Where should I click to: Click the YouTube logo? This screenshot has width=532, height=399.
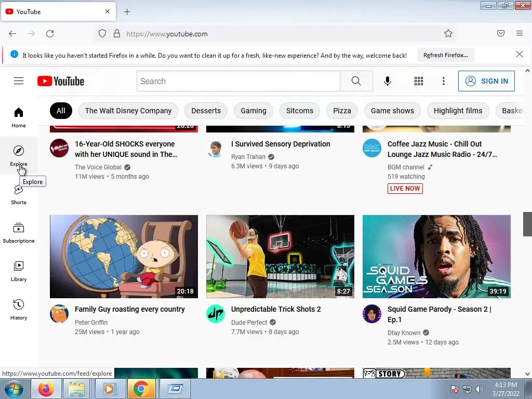click(61, 81)
